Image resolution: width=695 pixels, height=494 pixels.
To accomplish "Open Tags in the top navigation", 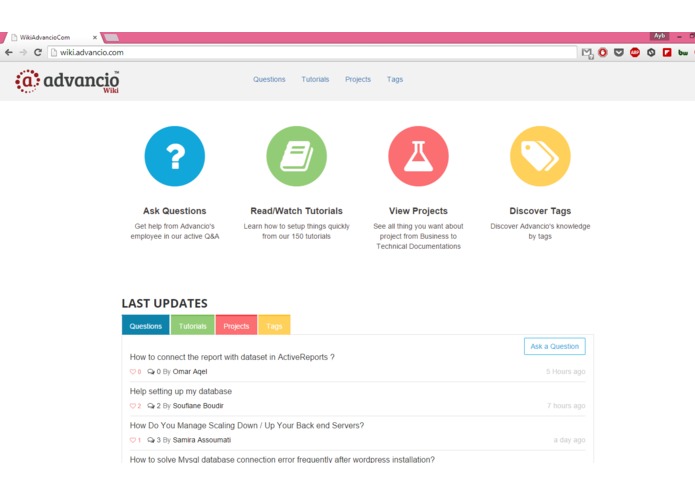I will click(x=395, y=79).
